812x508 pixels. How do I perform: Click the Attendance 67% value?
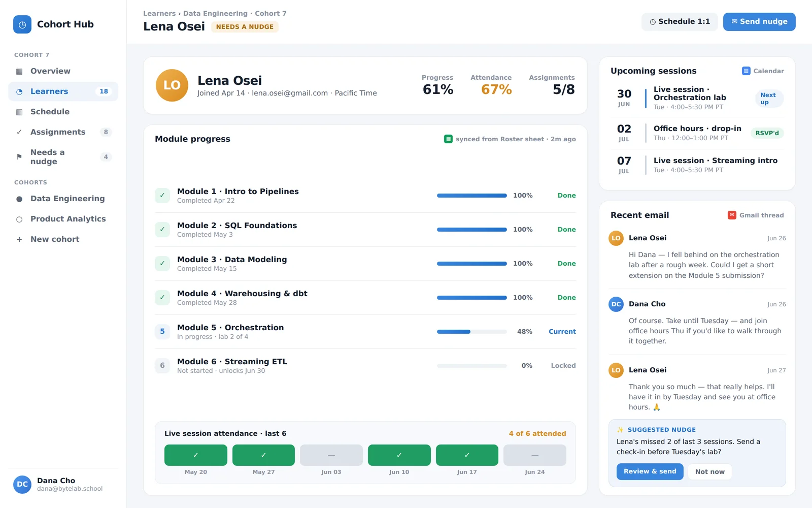pyautogui.click(x=496, y=89)
